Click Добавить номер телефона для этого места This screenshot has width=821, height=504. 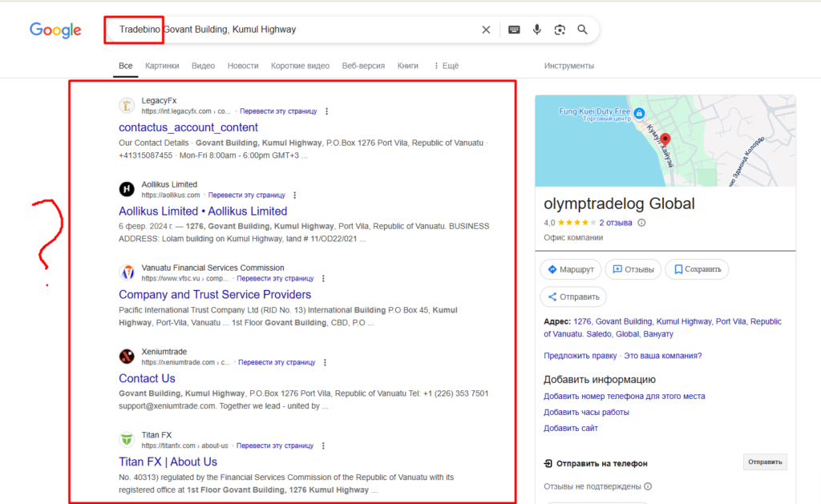pyautogui.click(x=624, y=396)
